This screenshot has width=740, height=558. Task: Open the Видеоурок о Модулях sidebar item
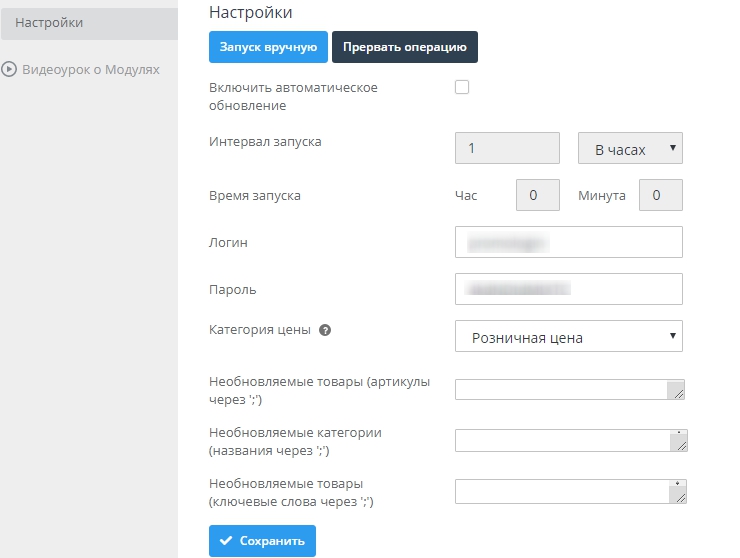click(x=90, y=70)
